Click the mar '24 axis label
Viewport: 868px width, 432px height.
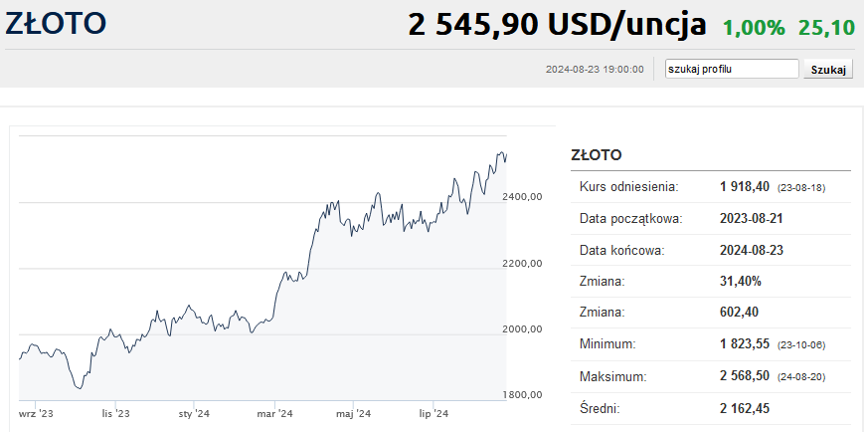tap(274, 414)
